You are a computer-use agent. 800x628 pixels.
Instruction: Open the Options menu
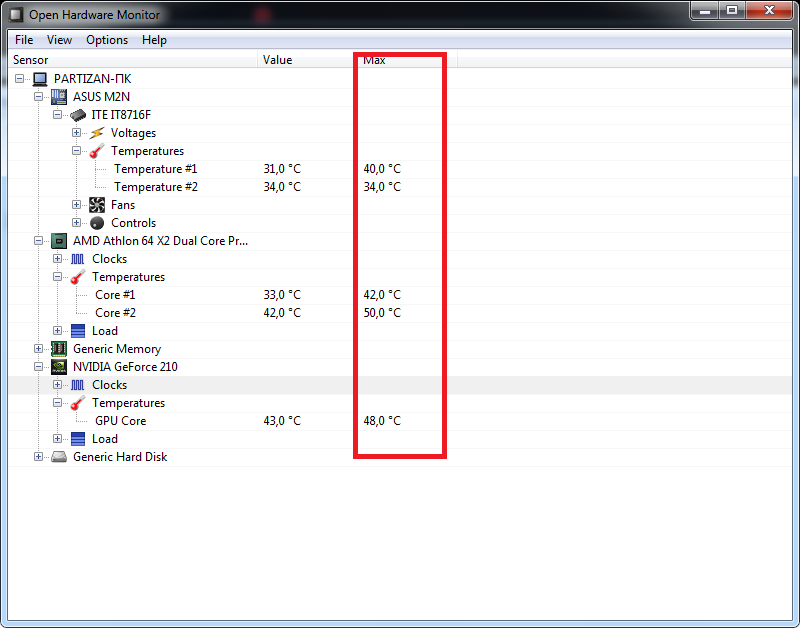[107, 40]
